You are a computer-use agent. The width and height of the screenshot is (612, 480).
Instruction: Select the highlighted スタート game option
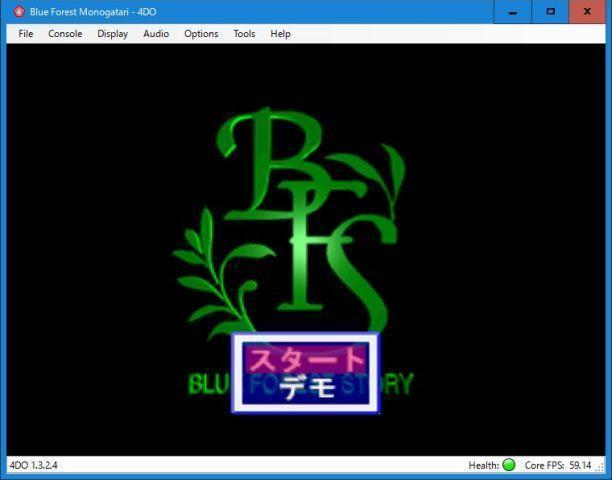306,359
